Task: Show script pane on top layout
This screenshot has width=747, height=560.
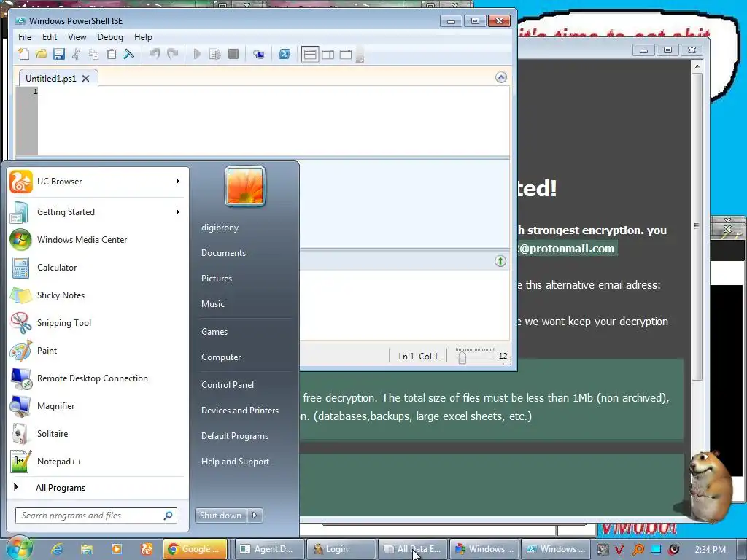Action: pos(310,54)
